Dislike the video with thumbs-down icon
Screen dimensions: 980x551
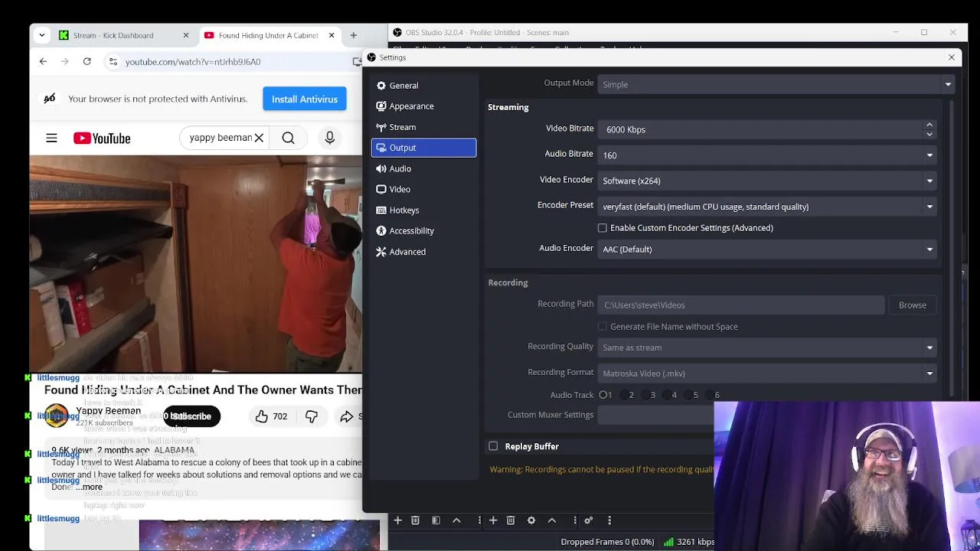[x=312, y=416]
